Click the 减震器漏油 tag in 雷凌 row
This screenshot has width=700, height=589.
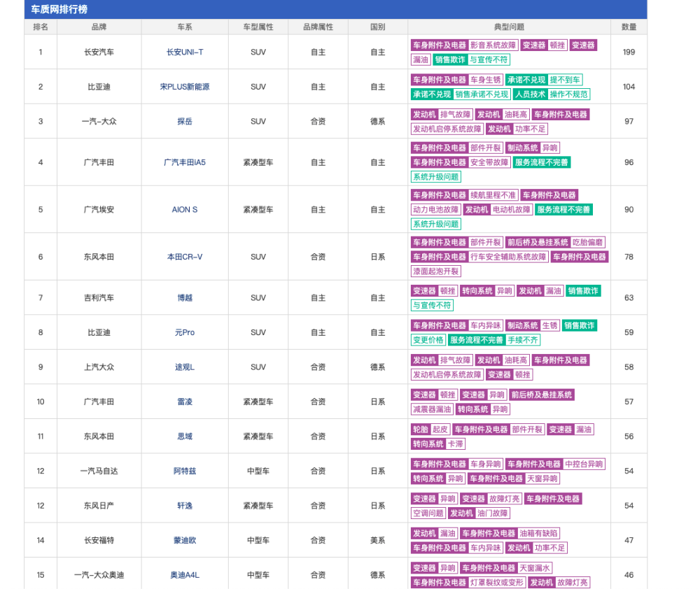click(x=432, y=410)
